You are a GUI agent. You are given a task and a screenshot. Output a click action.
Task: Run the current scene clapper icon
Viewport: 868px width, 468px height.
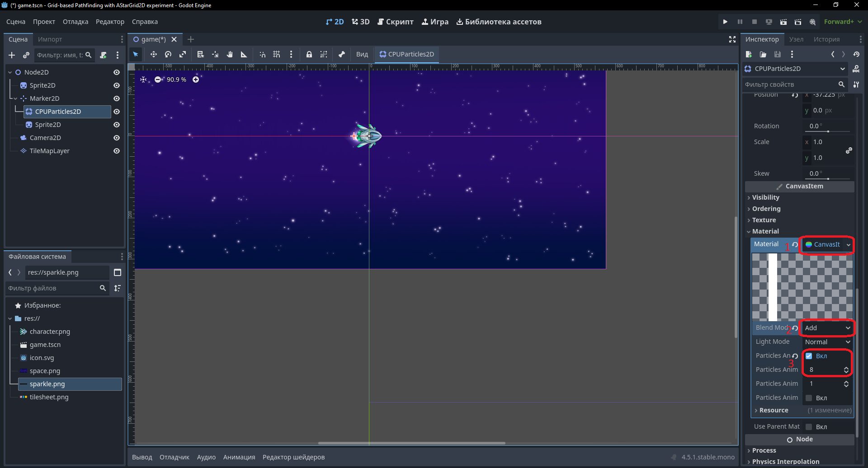point(783,22)
